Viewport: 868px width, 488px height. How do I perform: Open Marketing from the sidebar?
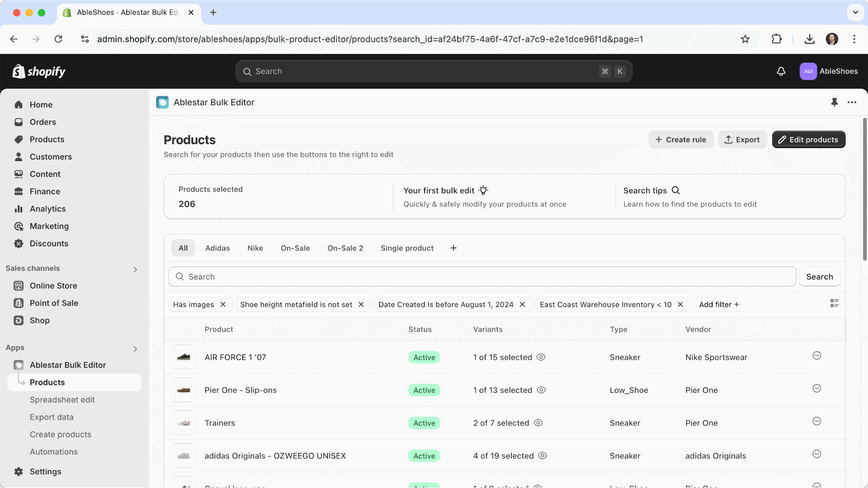[x=49, y=226]
